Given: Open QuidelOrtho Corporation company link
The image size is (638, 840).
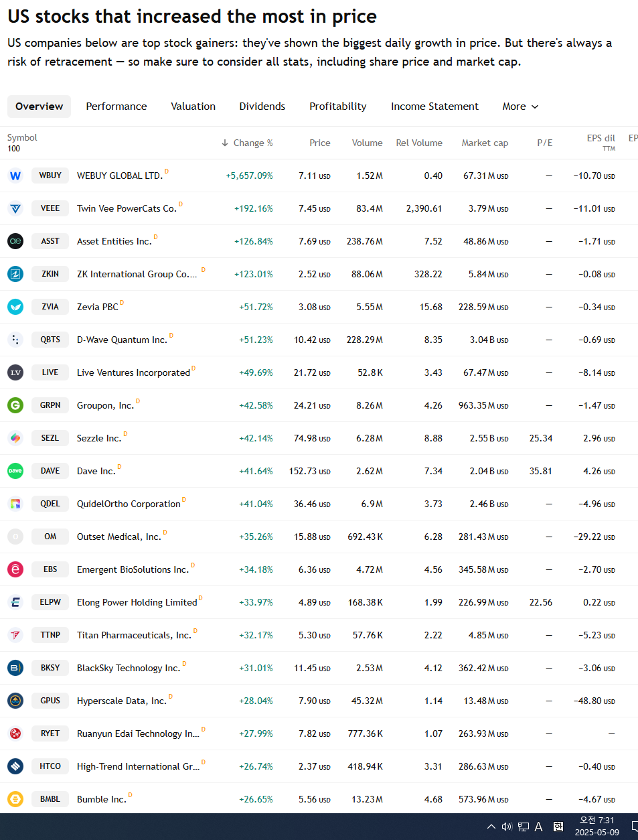Looking at the screenshot, I should tap(129, 504).
